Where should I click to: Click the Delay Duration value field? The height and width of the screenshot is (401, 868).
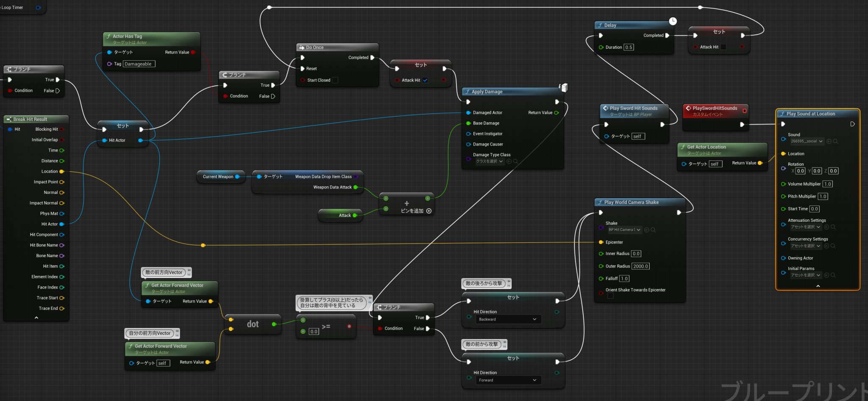point(629,48)
